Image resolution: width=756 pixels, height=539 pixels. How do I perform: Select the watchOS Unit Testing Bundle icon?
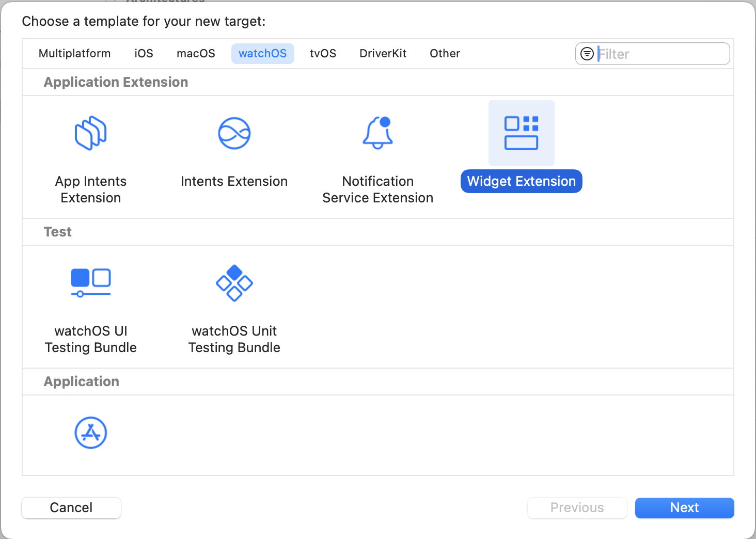coord(234,283)
